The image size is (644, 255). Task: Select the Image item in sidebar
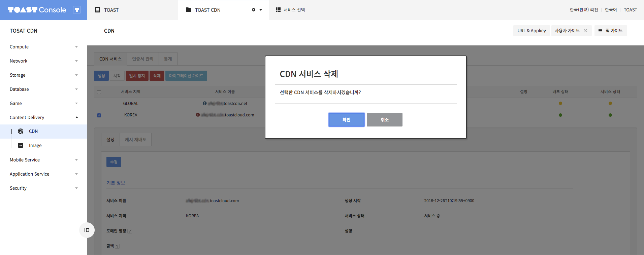pos(43,145)
